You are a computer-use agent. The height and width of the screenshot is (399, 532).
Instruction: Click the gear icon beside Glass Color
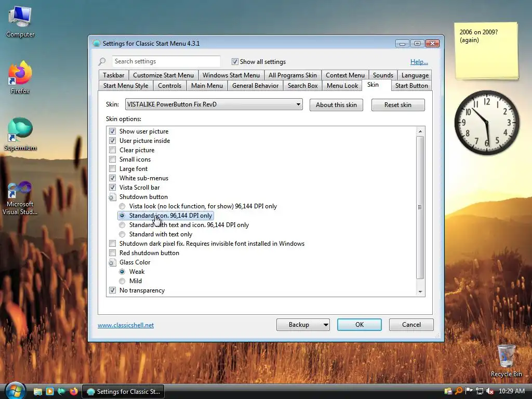[112, 262]
